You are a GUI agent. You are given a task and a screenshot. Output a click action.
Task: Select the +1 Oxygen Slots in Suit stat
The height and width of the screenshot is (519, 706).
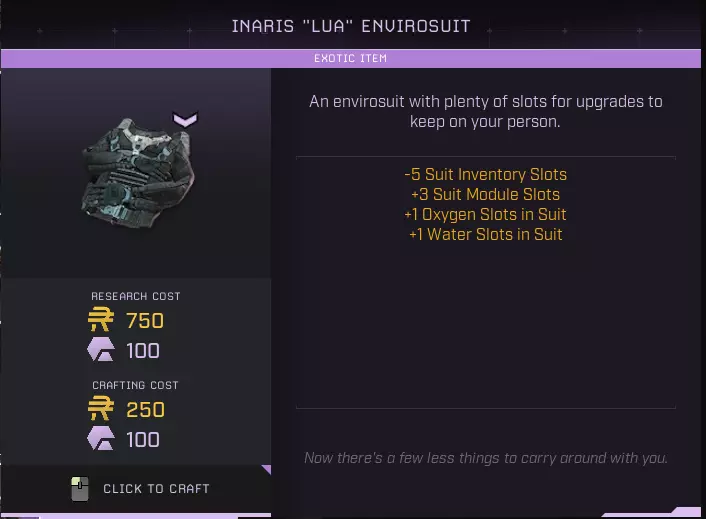(485, 214)
